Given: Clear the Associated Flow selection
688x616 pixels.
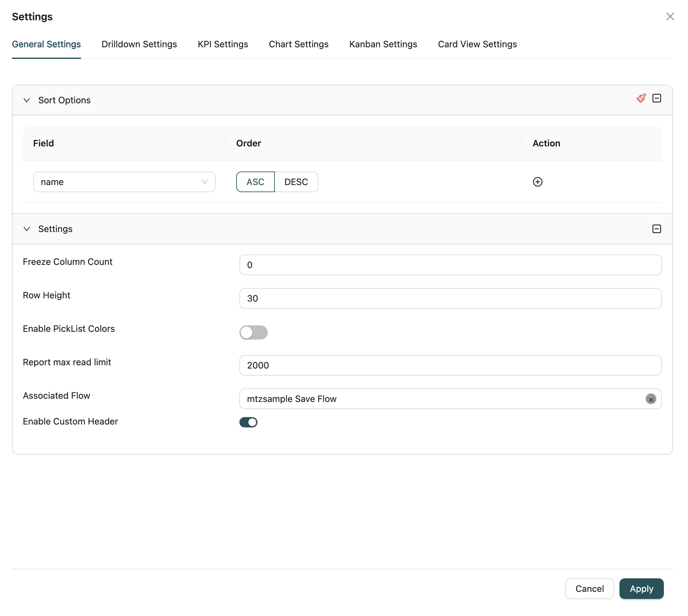Looking at the screenshot, I should pos(651,399).
